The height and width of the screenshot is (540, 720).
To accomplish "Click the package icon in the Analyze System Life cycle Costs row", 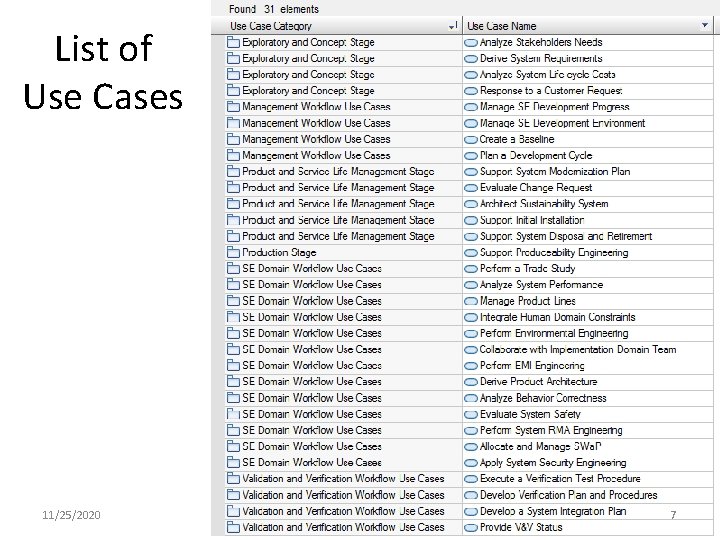I will click(233, 75).
